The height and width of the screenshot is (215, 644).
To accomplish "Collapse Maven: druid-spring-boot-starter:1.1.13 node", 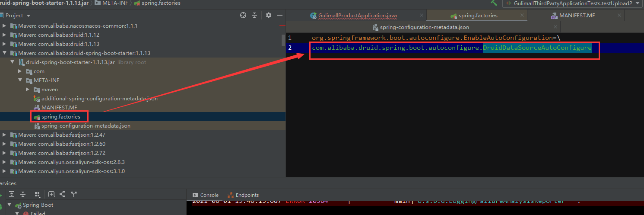I will pos(5,53).
